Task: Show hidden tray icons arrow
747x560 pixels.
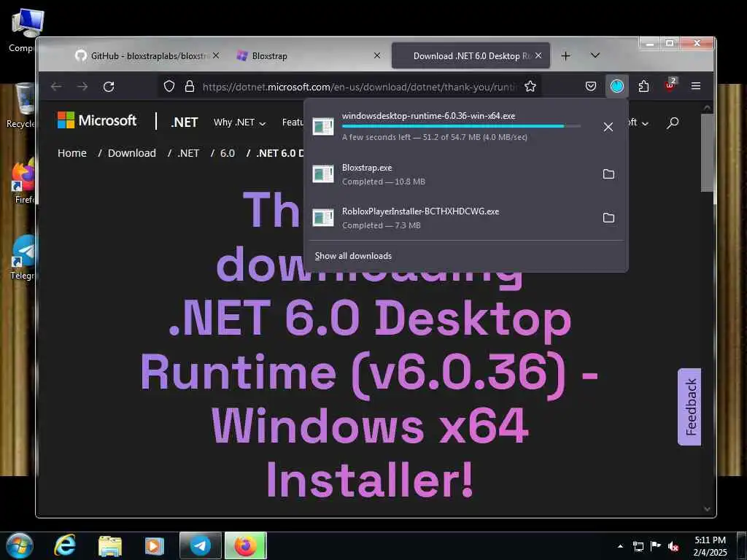Action: pyautogui.click(x=620, y=546)
